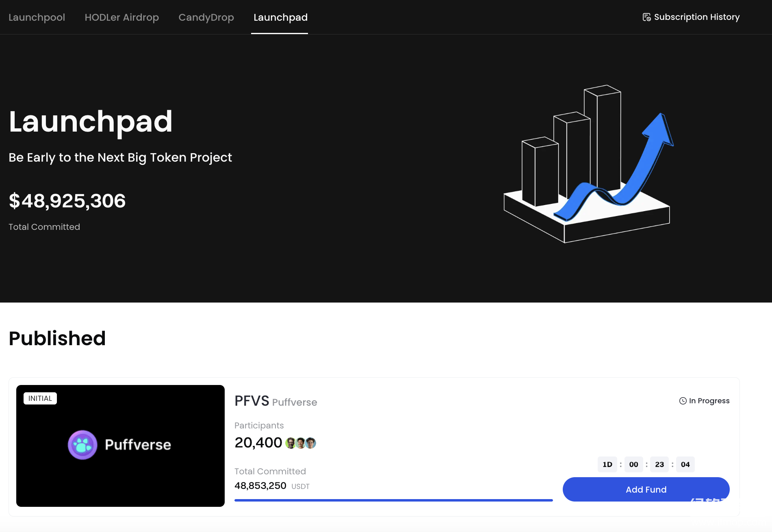Click the Subscription History document icon

click(x=646, y=17)
